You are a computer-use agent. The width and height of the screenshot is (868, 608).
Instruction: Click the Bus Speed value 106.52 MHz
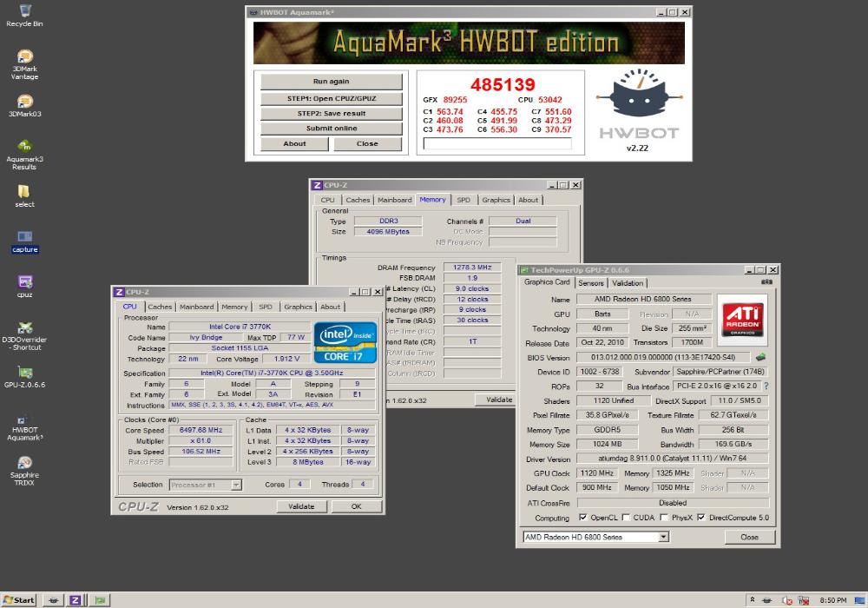[201, 452]
